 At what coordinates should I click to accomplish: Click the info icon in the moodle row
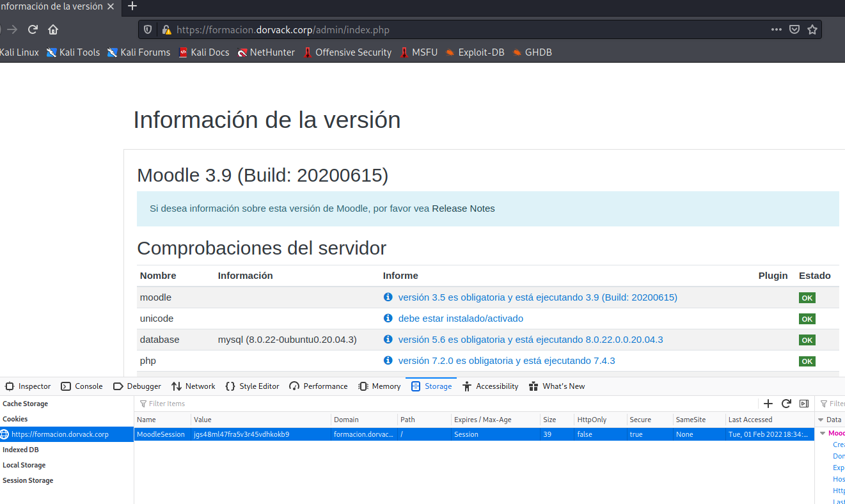tap(388, 297)
